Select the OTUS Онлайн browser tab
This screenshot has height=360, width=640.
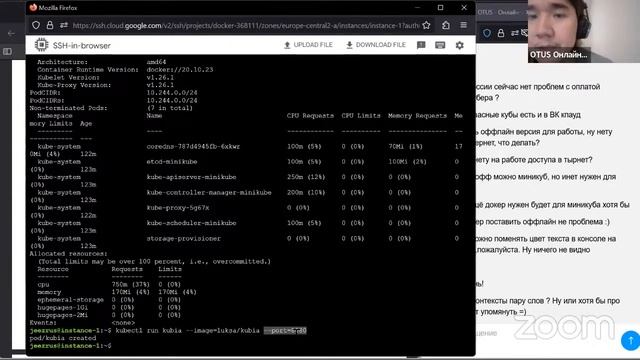click(x=501, y=12)
